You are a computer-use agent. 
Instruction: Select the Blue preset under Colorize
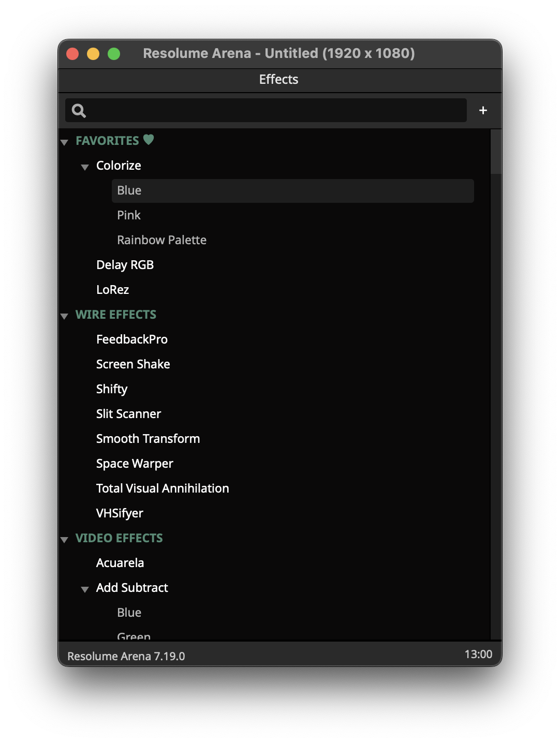pos(129,190)
